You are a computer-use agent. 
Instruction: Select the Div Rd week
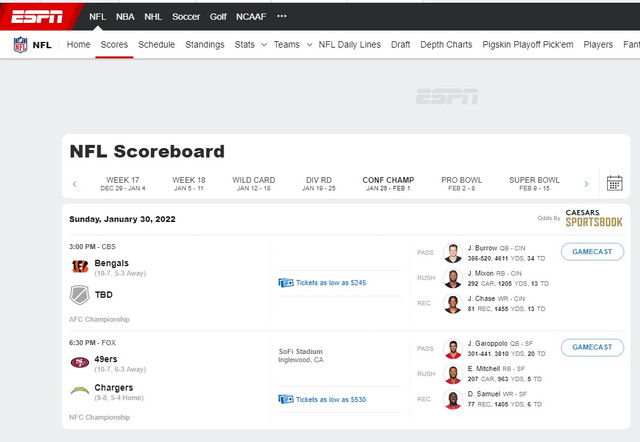point(319,184)
